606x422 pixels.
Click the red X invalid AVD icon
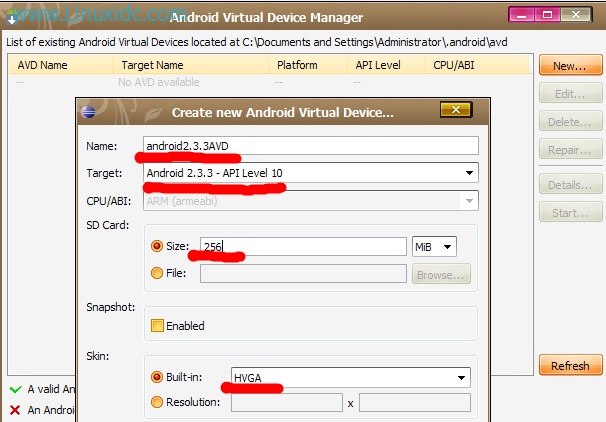point(15,410)
